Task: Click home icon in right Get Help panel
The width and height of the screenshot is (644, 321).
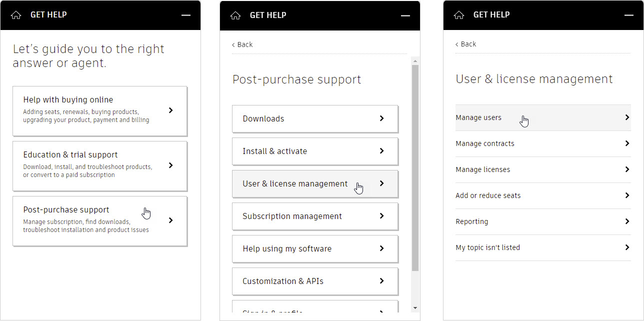Action: click(x=459, y=15)
